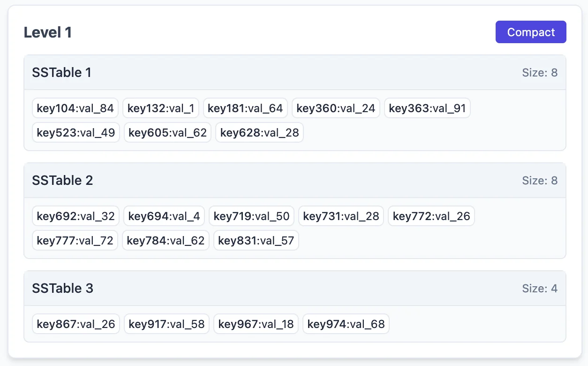
Task: Select the key867:val_26 entry
Action: tap(76, 324)
